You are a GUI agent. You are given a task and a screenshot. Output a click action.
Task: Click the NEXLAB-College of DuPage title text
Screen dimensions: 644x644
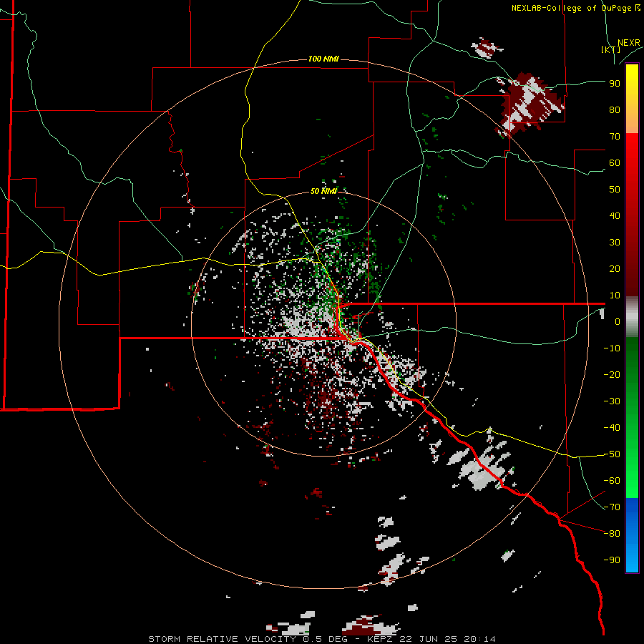coord(575,8)
